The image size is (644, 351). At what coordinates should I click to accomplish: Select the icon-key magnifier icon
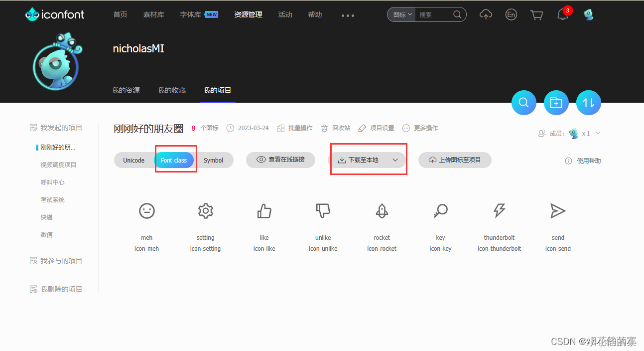coord(440,210)
